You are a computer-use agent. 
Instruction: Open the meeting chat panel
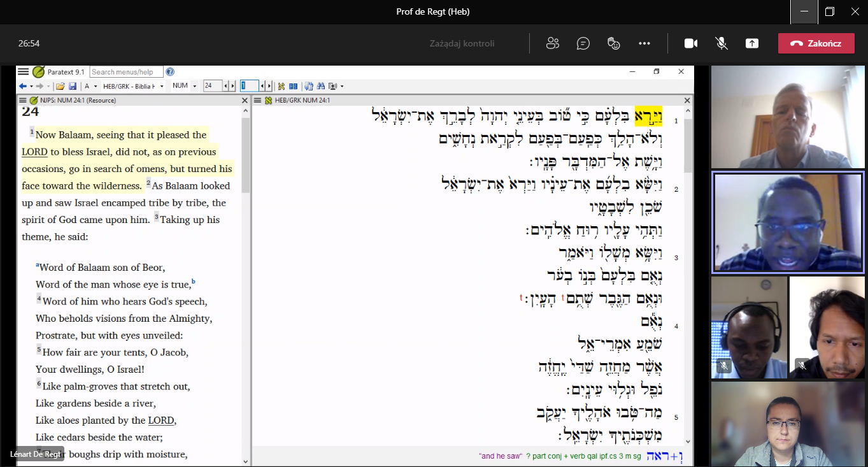tap(583, 43)
